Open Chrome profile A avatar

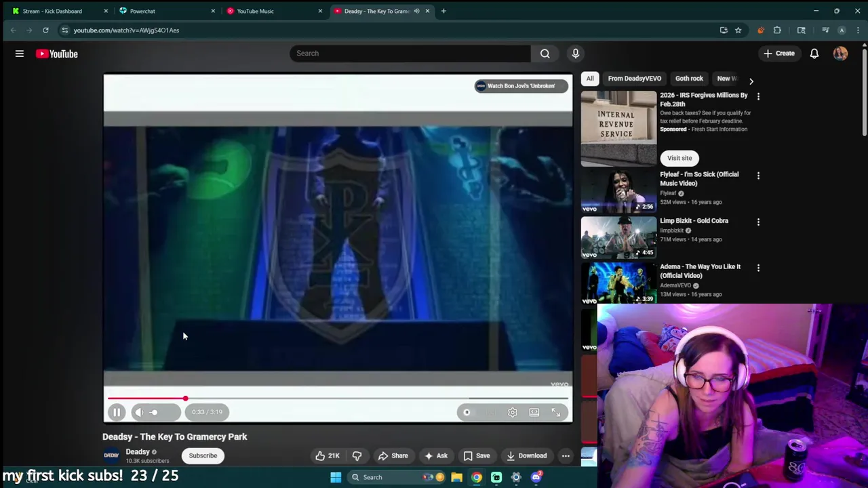(842, 30)
